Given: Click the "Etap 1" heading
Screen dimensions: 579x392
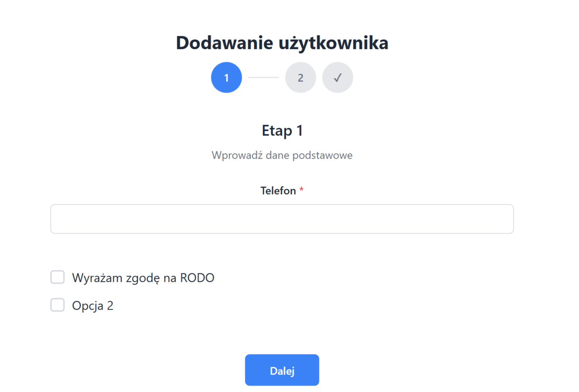Looking at the screenshot, I should point(282,131).
